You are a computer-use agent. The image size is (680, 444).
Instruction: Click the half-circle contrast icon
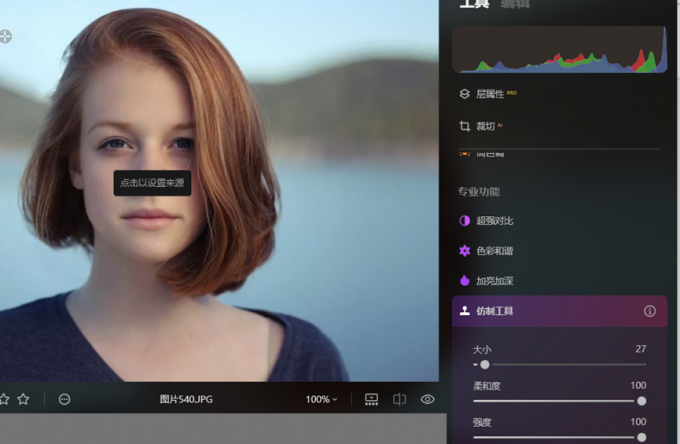tap(464, 221)
